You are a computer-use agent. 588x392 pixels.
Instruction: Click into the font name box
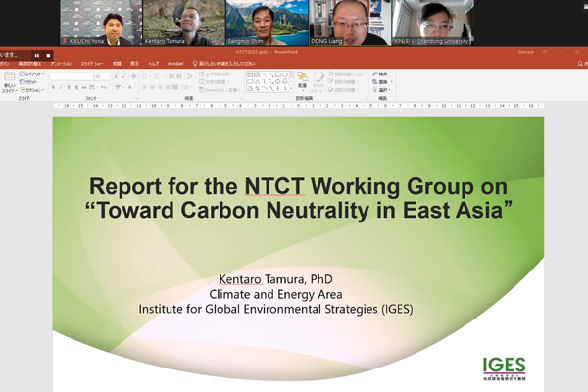tap(72, 76)
